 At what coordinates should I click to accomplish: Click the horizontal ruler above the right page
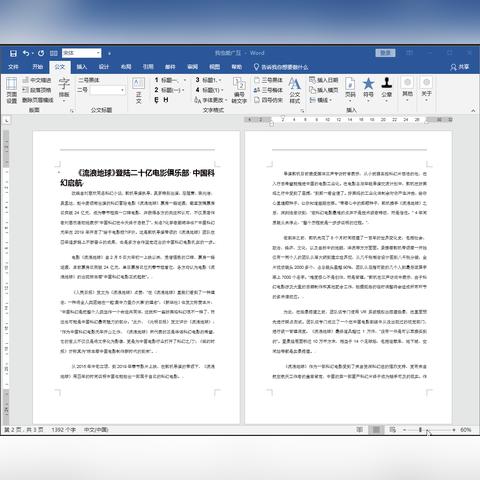coord(348,119)
